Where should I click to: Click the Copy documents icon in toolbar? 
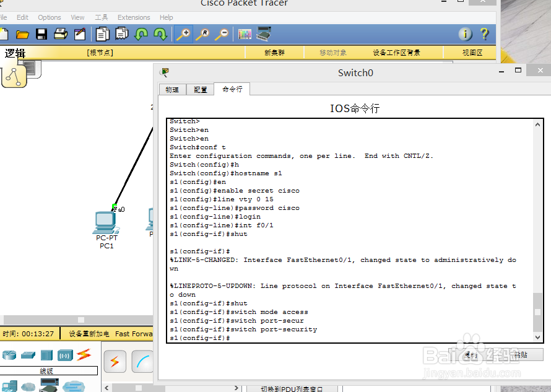(103, 34)
